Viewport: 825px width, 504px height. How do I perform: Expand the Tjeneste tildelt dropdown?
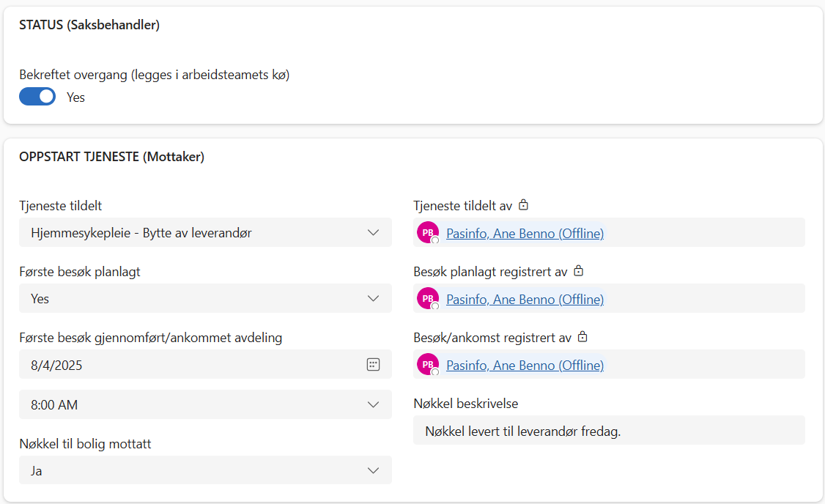pos(373,233)
